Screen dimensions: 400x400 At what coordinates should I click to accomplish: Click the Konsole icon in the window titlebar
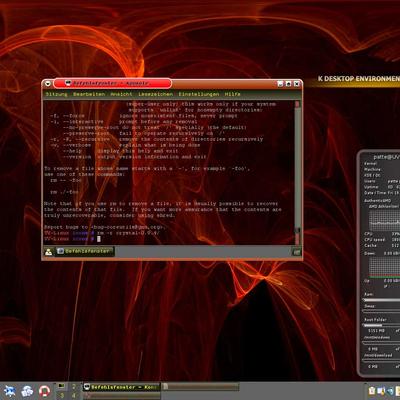[x=68, y=83]
